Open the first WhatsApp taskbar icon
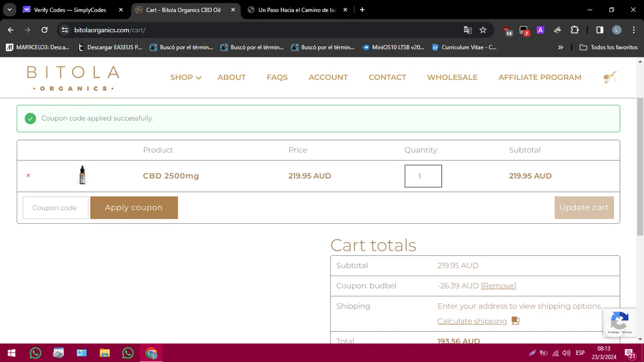Viewport: 644px width, 362px height. (35, 353)
